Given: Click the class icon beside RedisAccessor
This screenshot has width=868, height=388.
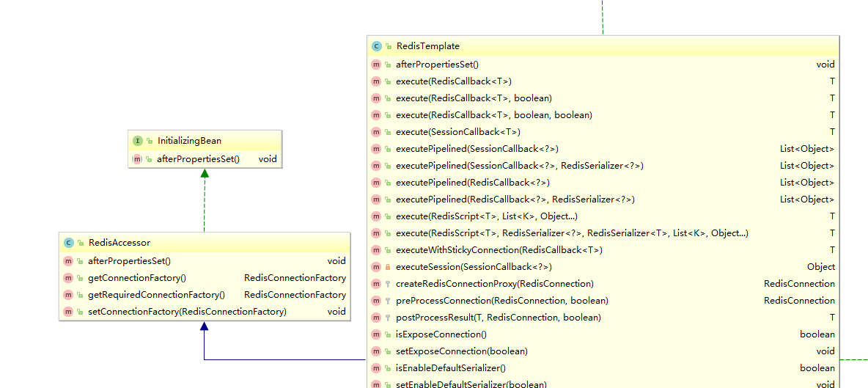Looking at the screenshot, I should pos(69,243).
